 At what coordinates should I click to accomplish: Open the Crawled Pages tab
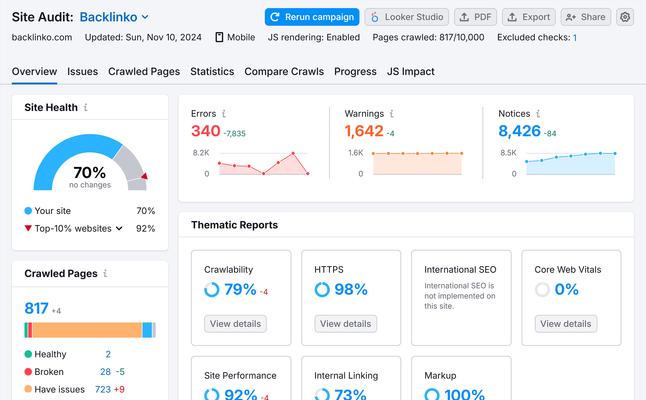point(144,71)
